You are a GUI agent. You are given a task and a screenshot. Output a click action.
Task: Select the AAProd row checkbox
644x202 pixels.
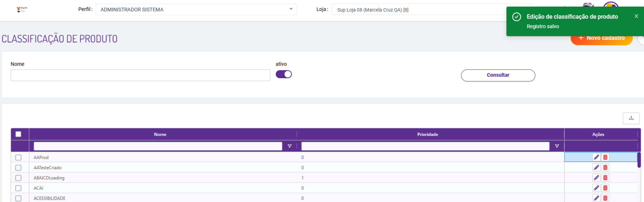(x=18, y=157)
